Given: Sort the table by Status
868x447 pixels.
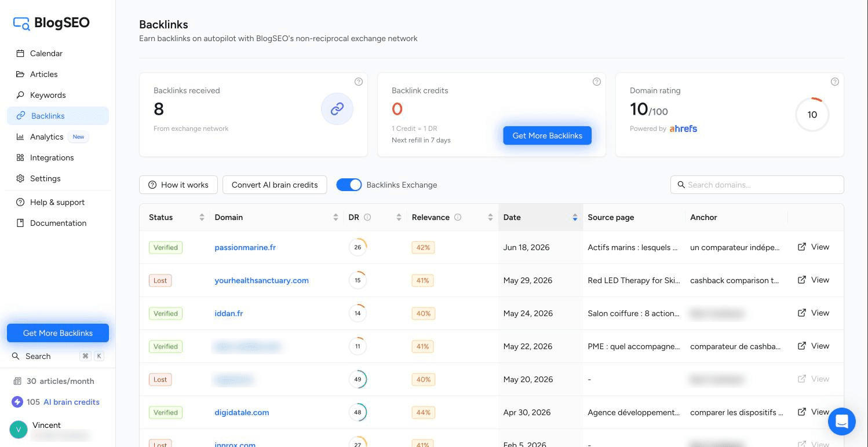Looking at the screenshot, I should (202, 218).
